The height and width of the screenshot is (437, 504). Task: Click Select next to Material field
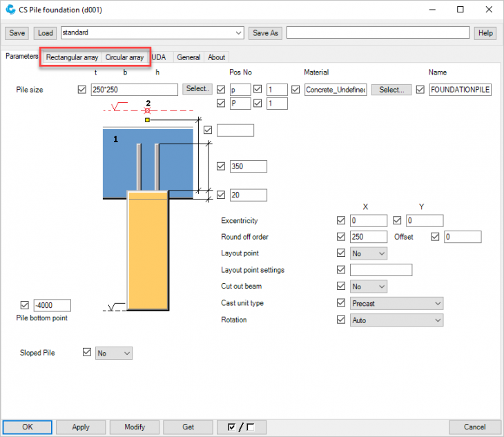pyautogui.click(x=391, y=89)
